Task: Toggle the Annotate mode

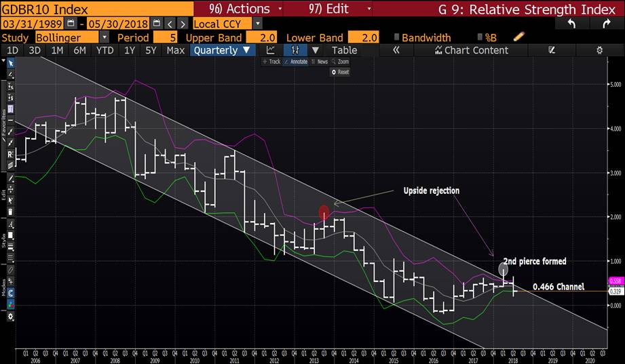Action: (x=296, y=62)
